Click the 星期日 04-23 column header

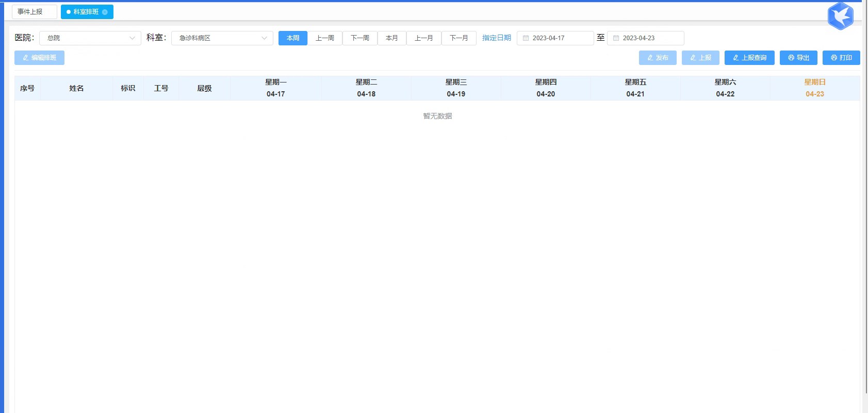click(x=815, y=88)
